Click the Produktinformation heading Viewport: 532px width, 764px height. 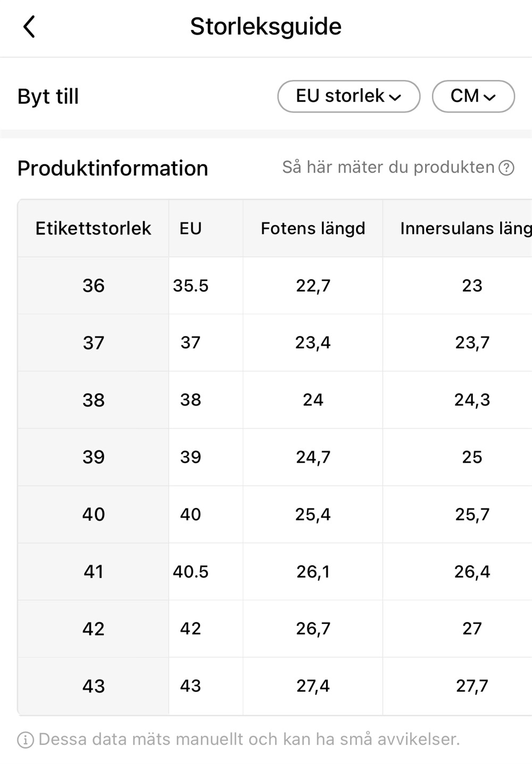tap(113, 168)
